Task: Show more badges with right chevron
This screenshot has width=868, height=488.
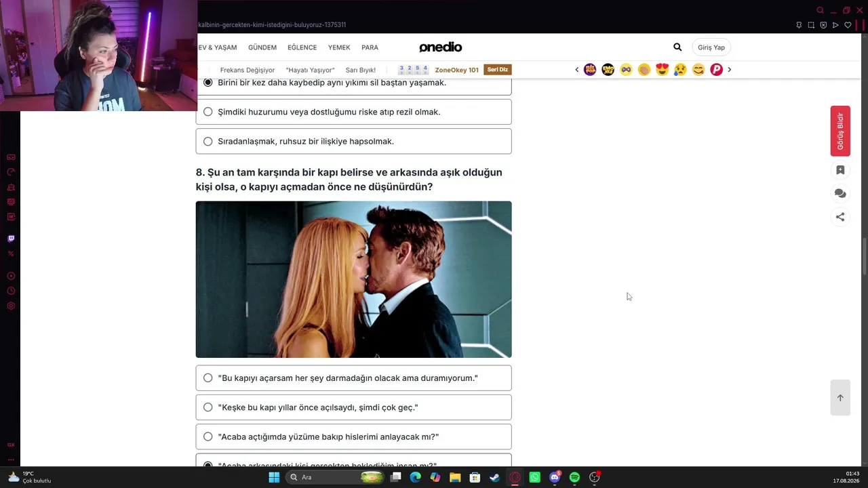Action: (729, 69)
